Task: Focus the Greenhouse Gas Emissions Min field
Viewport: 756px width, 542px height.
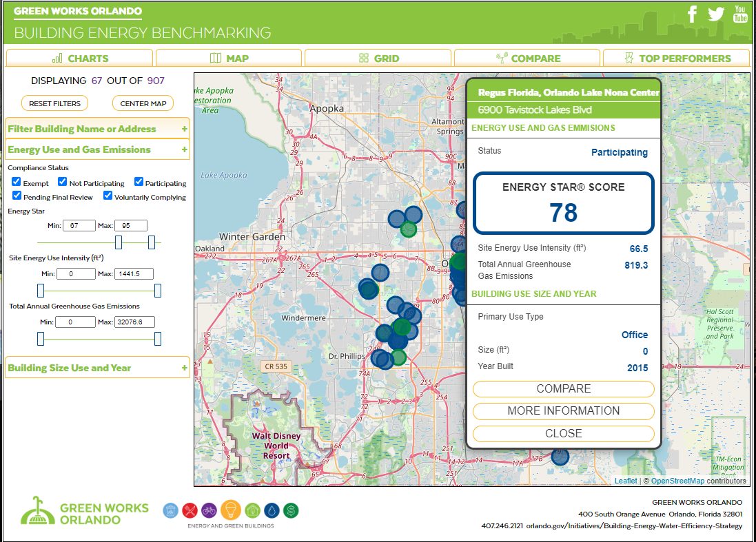Action: click(75, 322)
